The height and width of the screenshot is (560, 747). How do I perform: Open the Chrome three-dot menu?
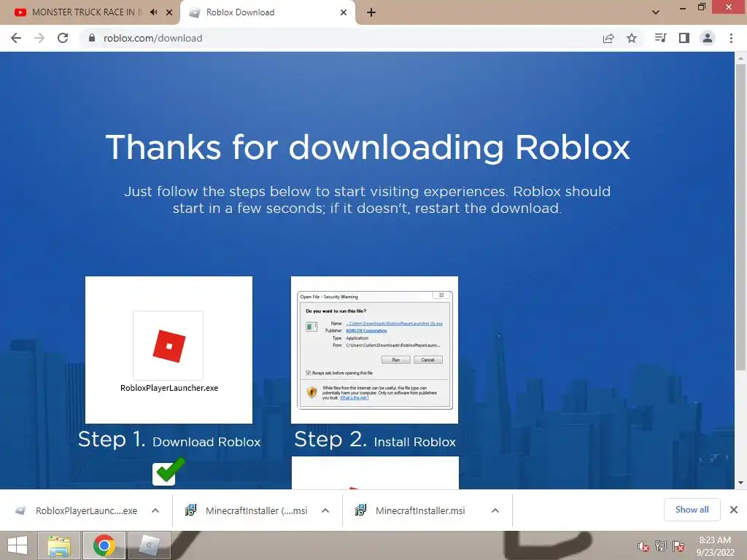click(x=731, y=38)
